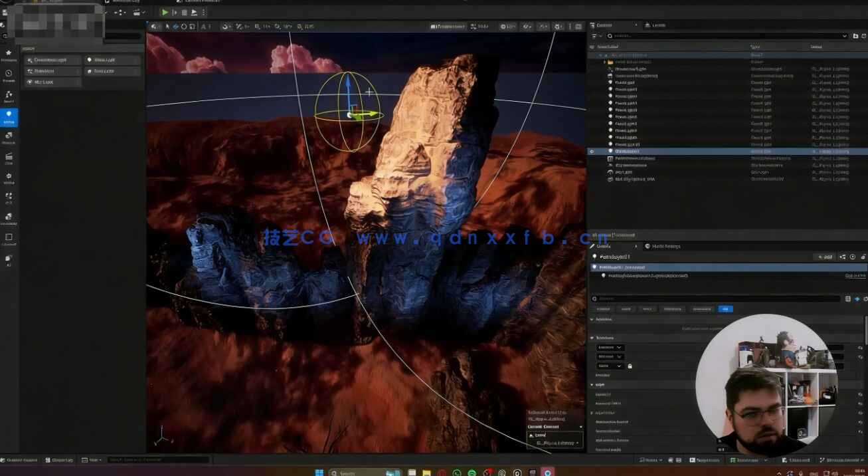Toggle visibility eye of selected outliner light
The height and width of the screenshot is (476, 868).
click(x=592, y=152)
